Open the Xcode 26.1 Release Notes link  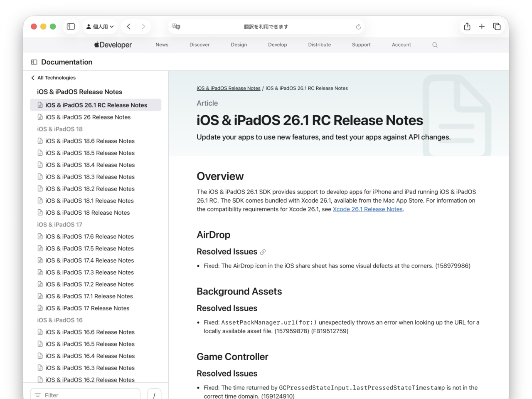click(x=367, y=209)
